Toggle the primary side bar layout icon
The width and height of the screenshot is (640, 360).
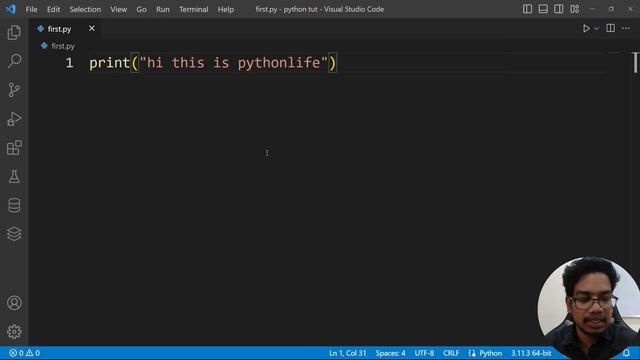527,9
